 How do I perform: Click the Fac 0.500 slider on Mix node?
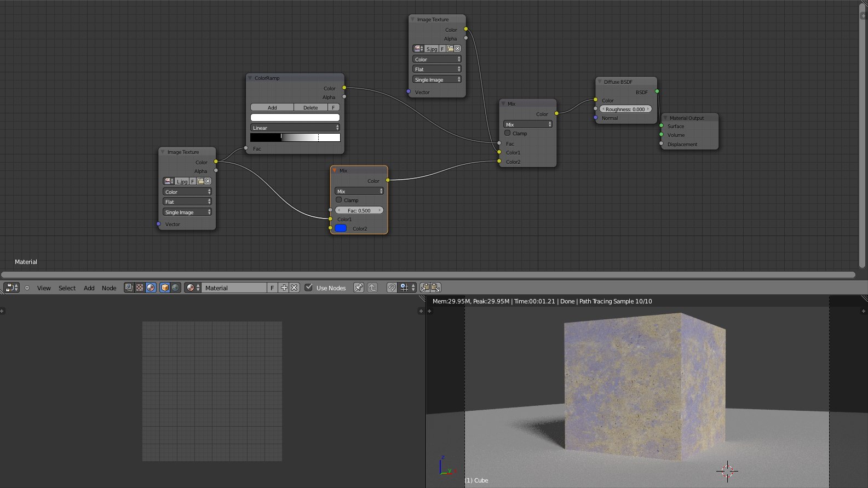click(359, 210)
